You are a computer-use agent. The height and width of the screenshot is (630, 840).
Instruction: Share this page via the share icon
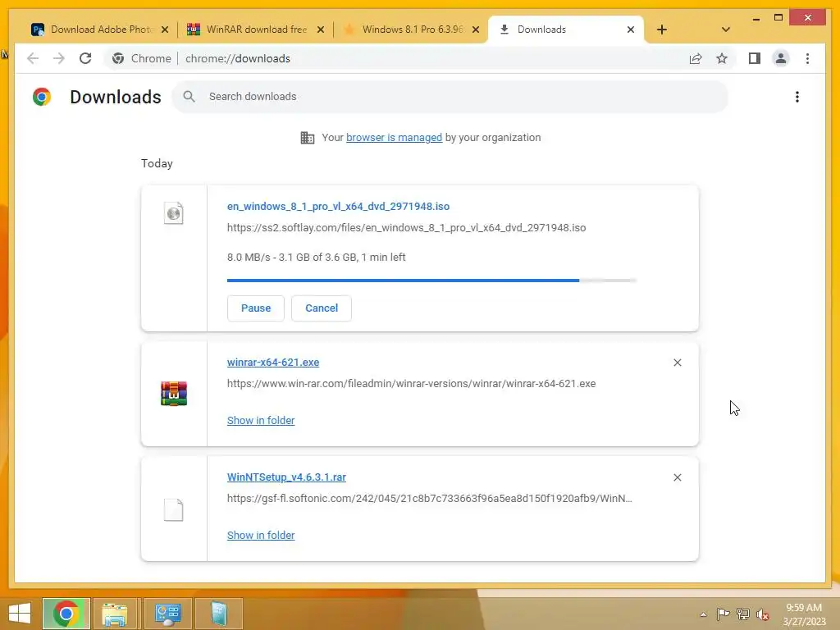pyautogui.click(x=696, y=58)
